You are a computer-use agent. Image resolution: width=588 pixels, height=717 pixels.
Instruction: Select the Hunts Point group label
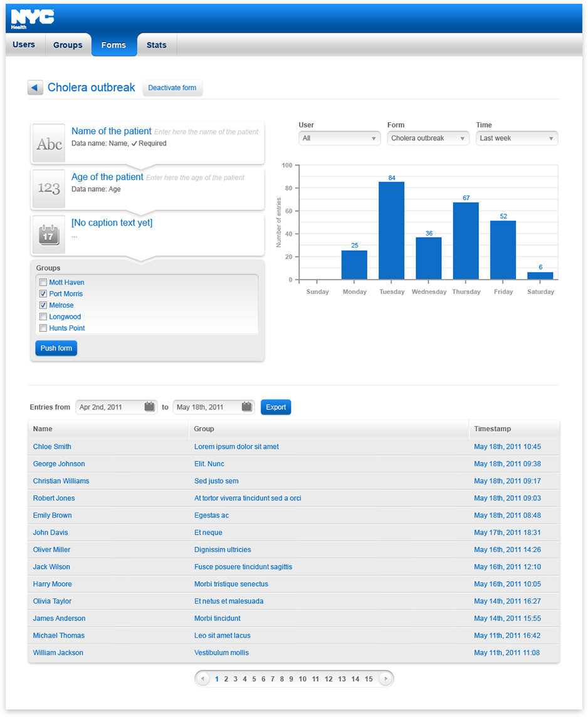pos(67,328)
